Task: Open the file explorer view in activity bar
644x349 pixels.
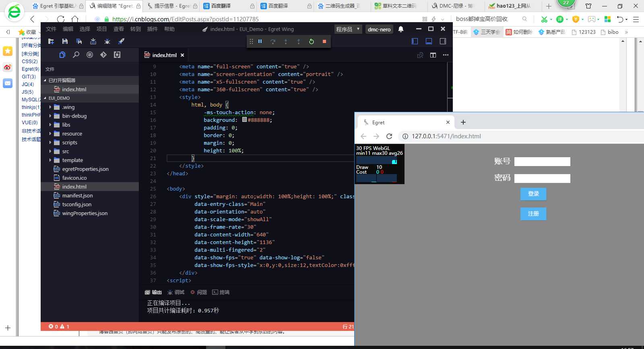Action: pyautogui.click(x=62, y=55)
